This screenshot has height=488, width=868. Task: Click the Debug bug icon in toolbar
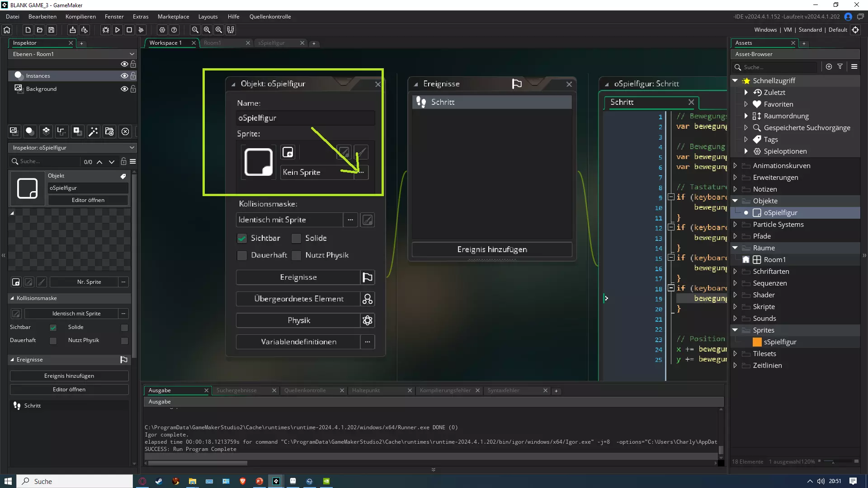[106, 30]
